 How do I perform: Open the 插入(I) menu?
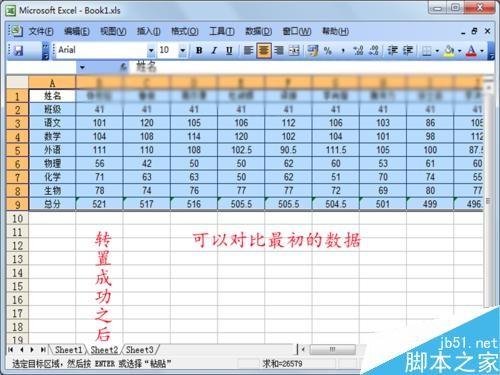(x=148, y=31)
